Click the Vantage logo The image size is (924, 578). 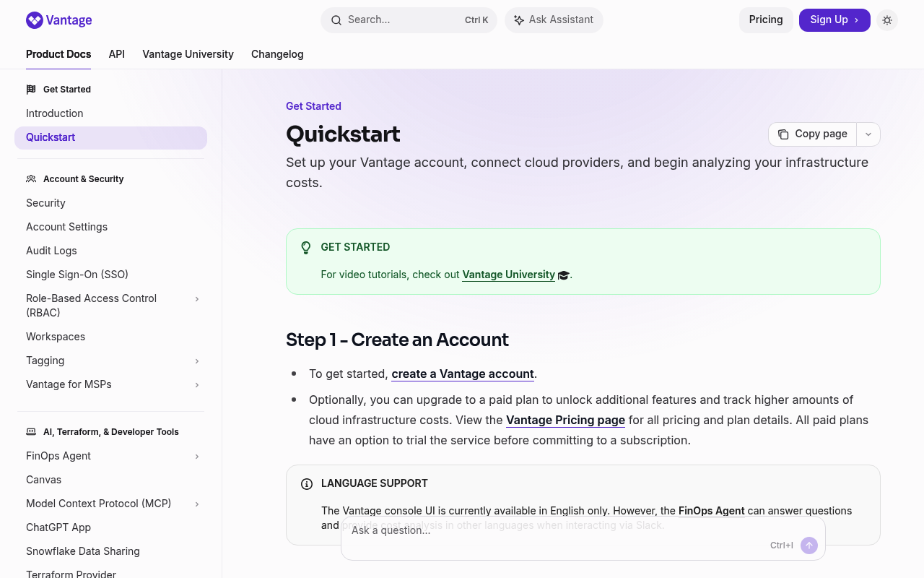(x=58, y=20)
